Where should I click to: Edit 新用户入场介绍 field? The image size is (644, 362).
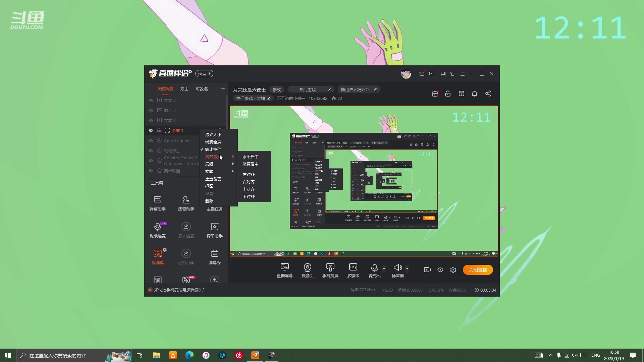359,89
